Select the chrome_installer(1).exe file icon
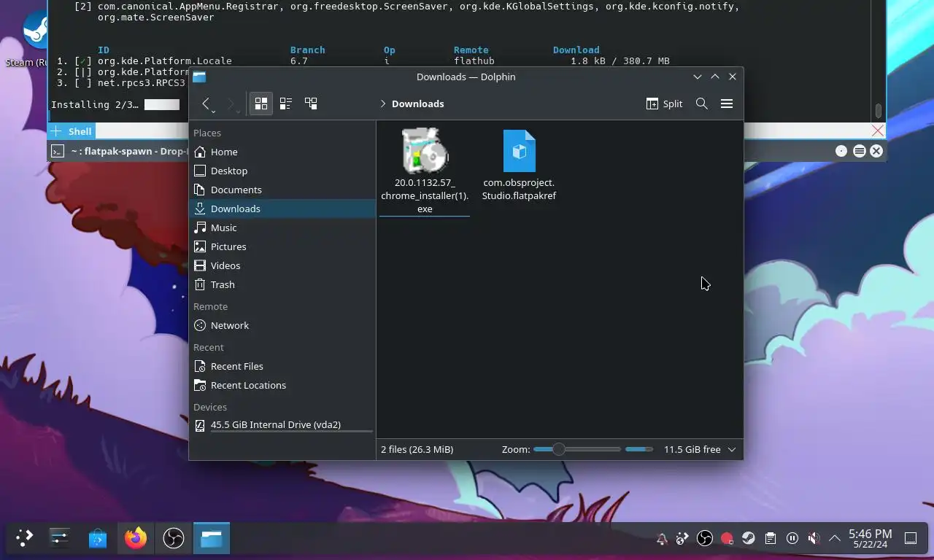This screenshot has width=934, height=560. tap(425, 151)
